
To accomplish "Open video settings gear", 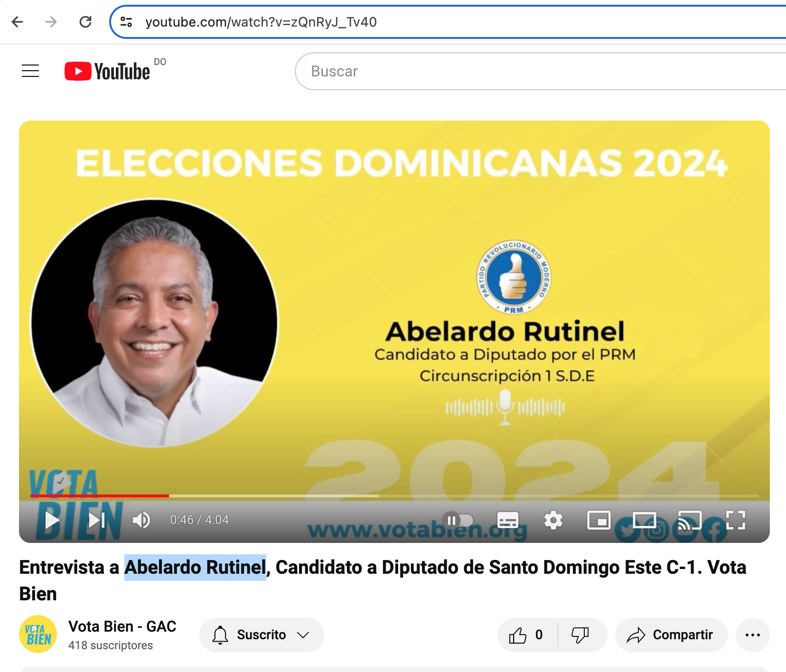I will pyautogui.click(x=553, y=521).
